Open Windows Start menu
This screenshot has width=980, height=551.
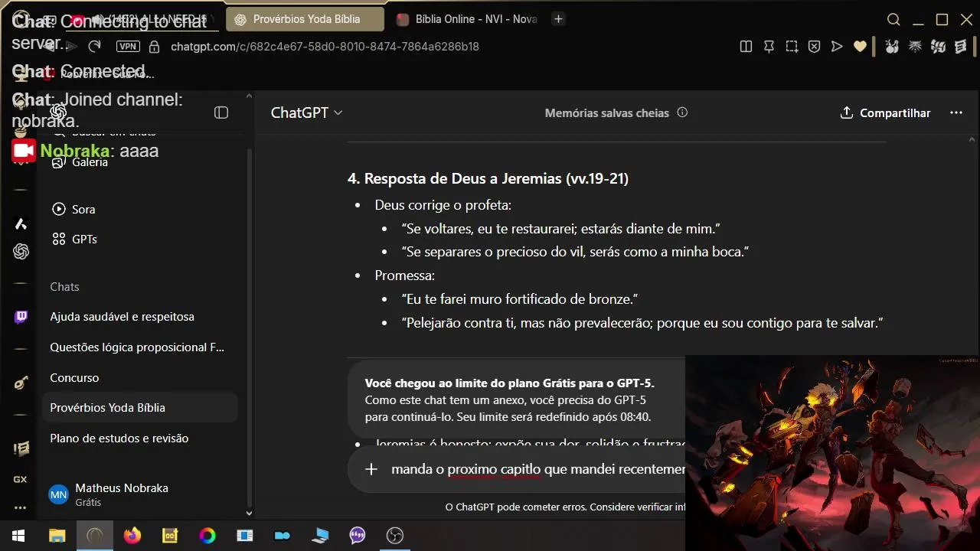click(x=18, y=535)
